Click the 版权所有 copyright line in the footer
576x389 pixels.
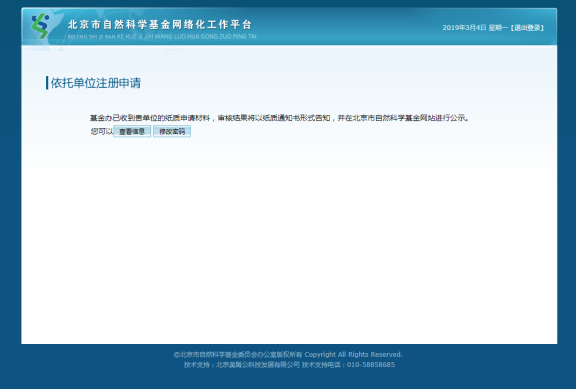[238, 354]
